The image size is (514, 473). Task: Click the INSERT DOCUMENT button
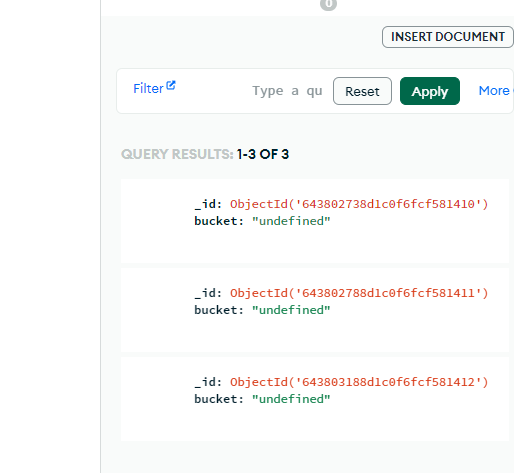448,37
